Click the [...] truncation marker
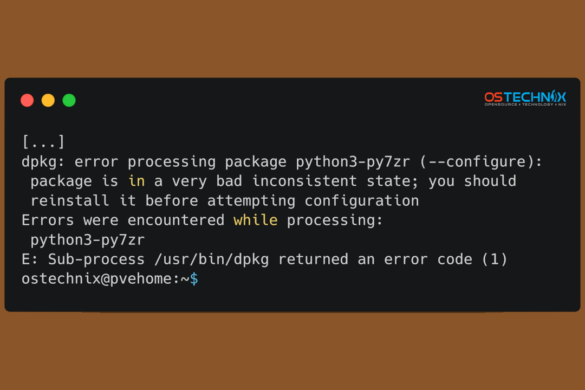This screenshot has height=390, width=585. [43, 142]
